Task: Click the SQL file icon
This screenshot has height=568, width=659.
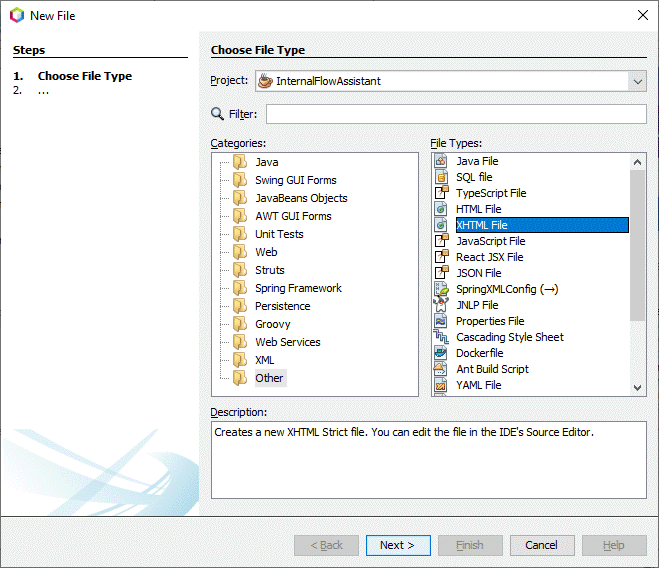Action: pos(440,177)
